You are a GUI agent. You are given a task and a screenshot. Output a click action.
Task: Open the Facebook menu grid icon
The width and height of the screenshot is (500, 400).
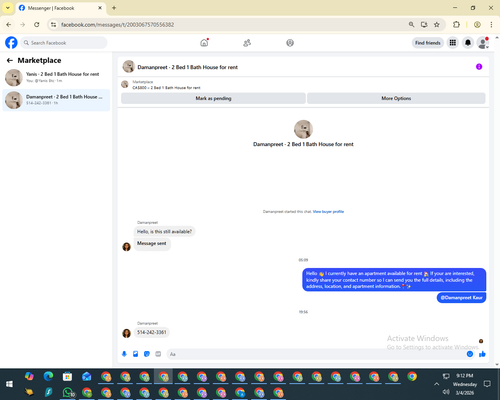point(453,43)
